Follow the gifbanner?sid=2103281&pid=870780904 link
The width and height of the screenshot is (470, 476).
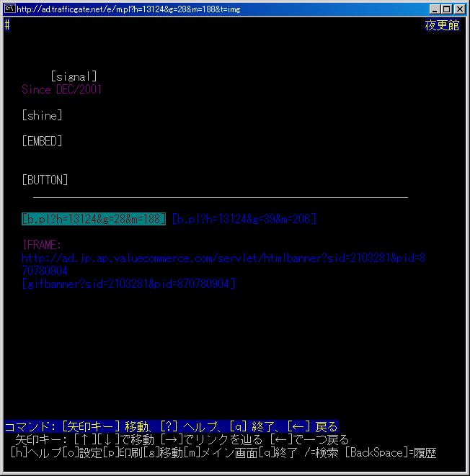(128, 284)
